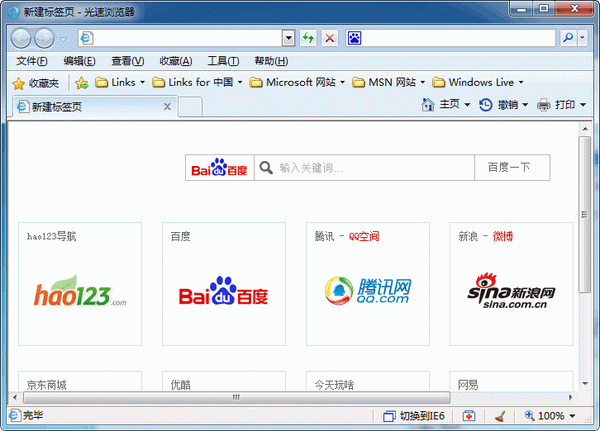Click Baidu logo beside the search field
600x431 pixels.
tap(220, 168)
